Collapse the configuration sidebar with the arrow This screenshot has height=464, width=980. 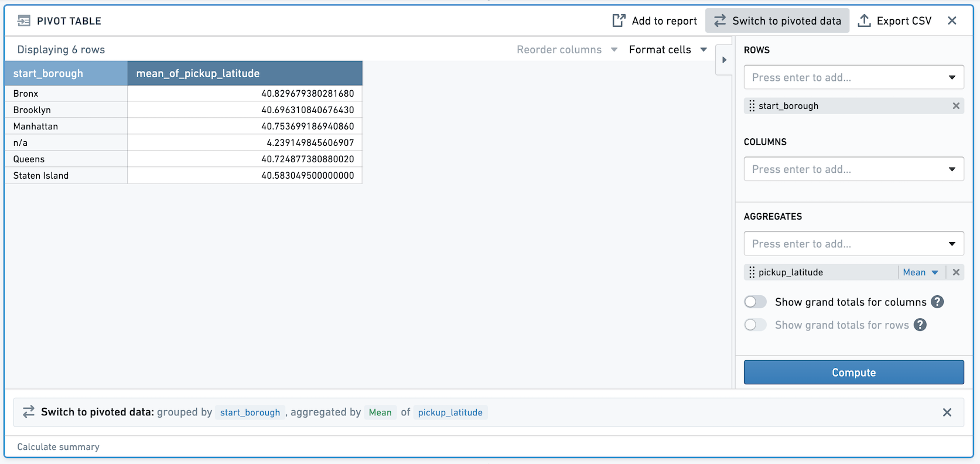tap(725, 60)
